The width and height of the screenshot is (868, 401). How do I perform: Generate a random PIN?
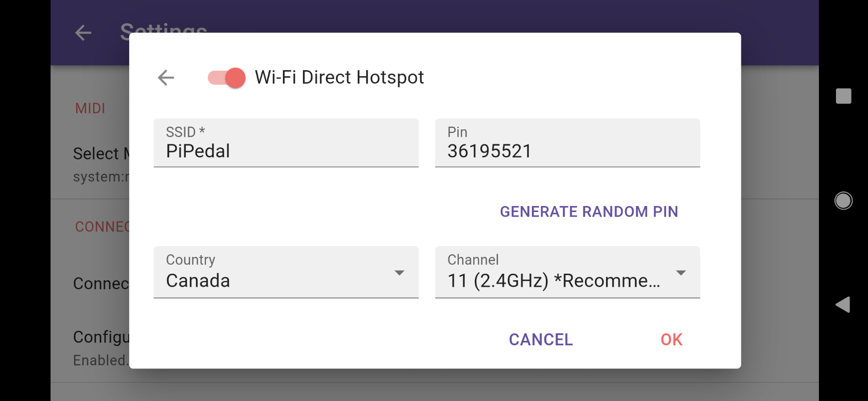tap(589, 212)
